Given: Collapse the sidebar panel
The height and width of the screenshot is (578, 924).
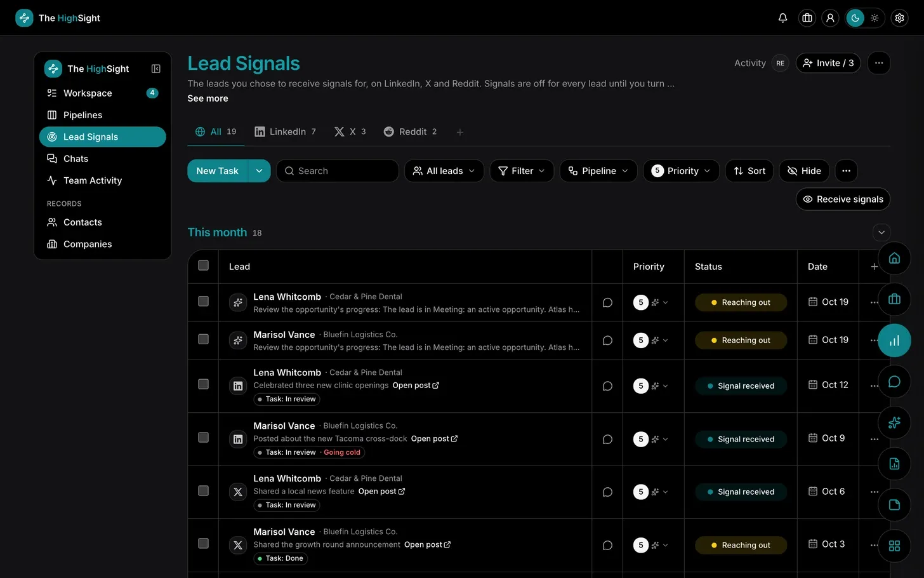Looking at the screenshot, I should click(155, 69).
